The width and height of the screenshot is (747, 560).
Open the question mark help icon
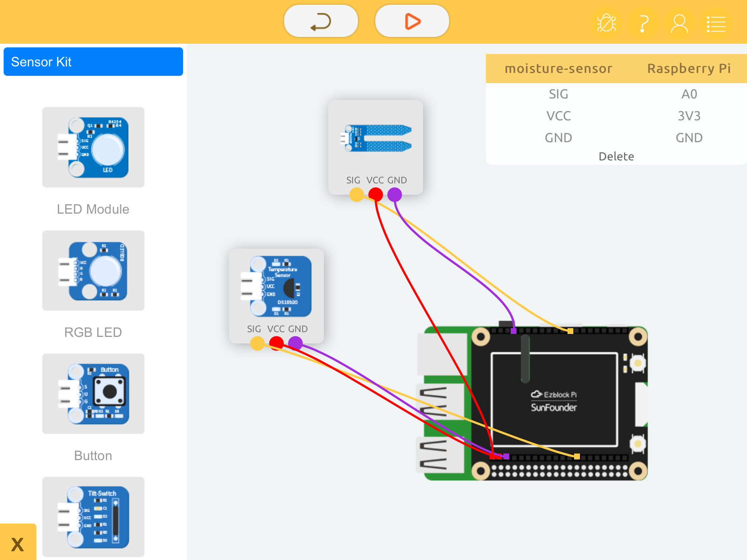point(643,24)
